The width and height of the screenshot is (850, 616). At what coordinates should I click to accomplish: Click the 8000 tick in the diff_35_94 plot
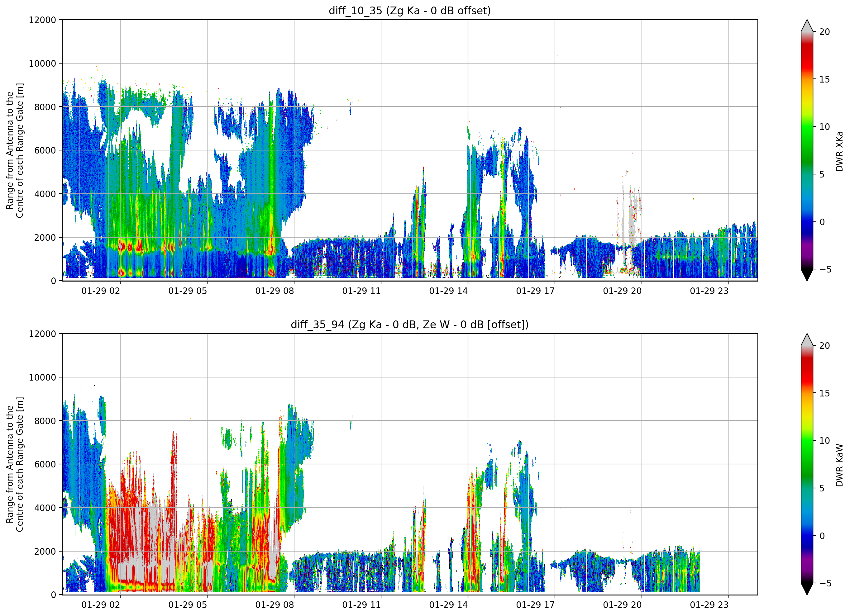pos(45,421)
